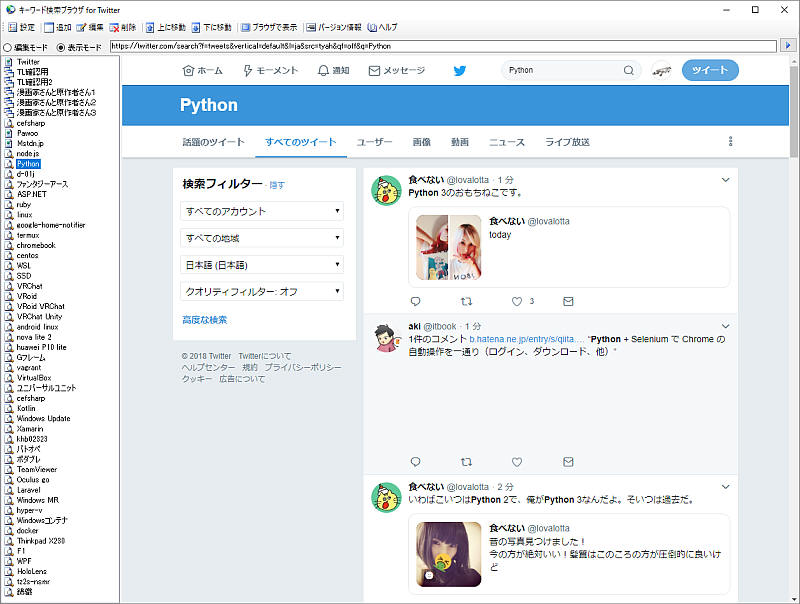Like the first tweet by 食べない
Screen dimensions: 800x604
coord(517,301)
